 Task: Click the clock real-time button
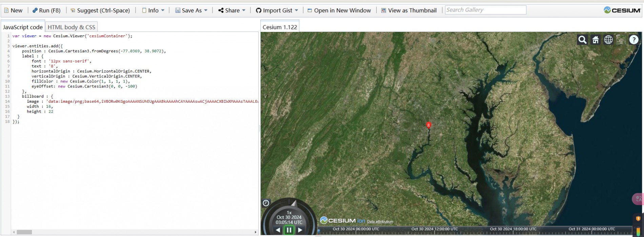pyautogui.click(x=266, y=203)
